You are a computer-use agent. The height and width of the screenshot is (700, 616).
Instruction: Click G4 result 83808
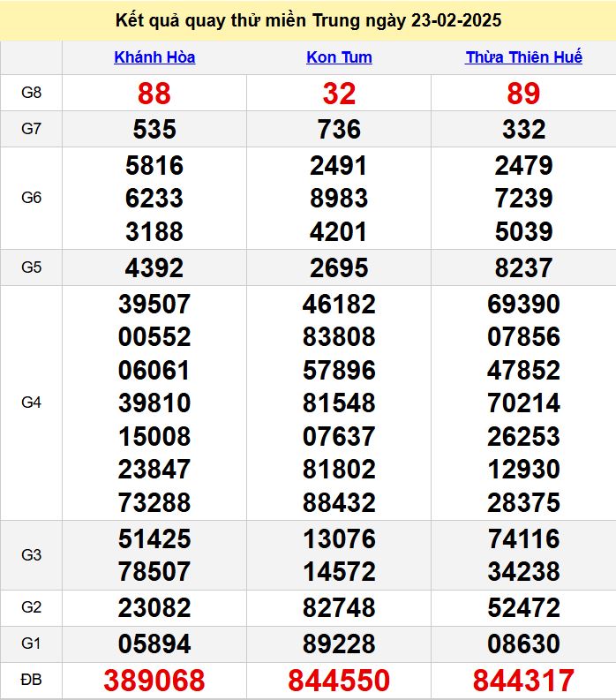coord(339,336)
